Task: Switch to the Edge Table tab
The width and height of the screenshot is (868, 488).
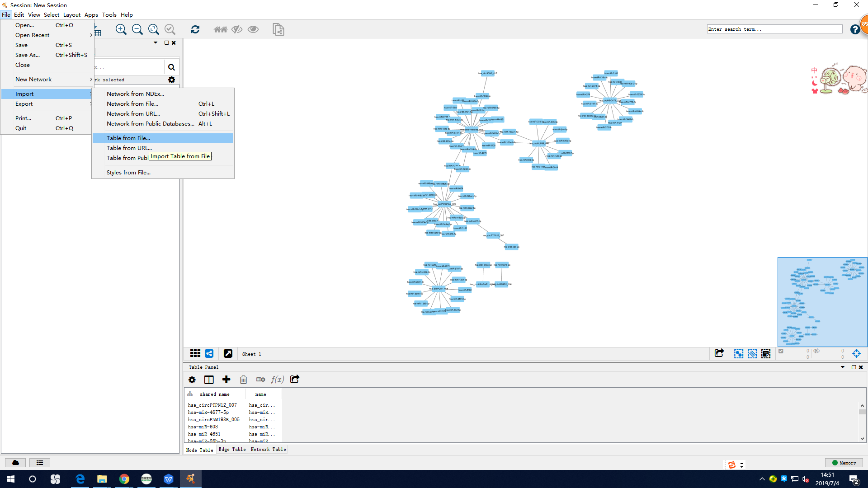Action: 232,450
